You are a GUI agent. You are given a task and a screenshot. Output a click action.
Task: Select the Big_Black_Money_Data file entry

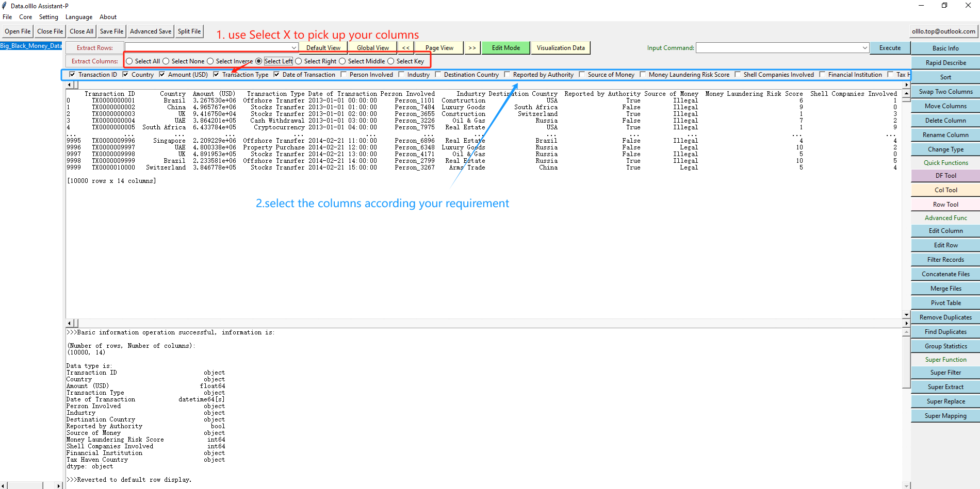point(31,46)
